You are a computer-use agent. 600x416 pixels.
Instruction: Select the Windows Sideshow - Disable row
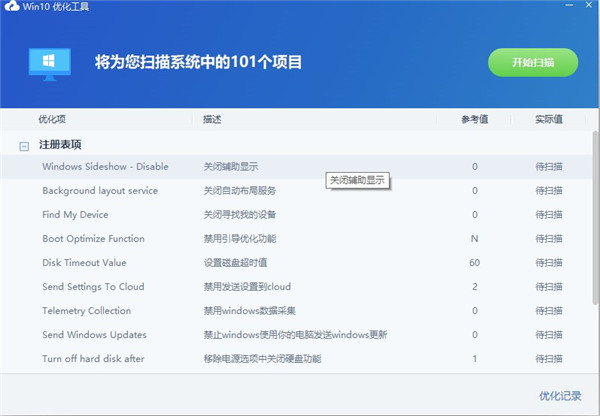pyautogui.click(x=296, y=166)
